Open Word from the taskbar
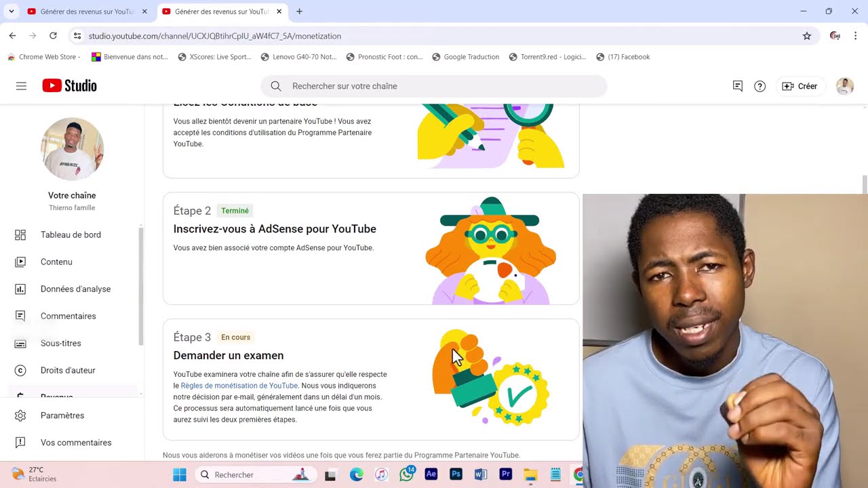 [x=481, y=475]
